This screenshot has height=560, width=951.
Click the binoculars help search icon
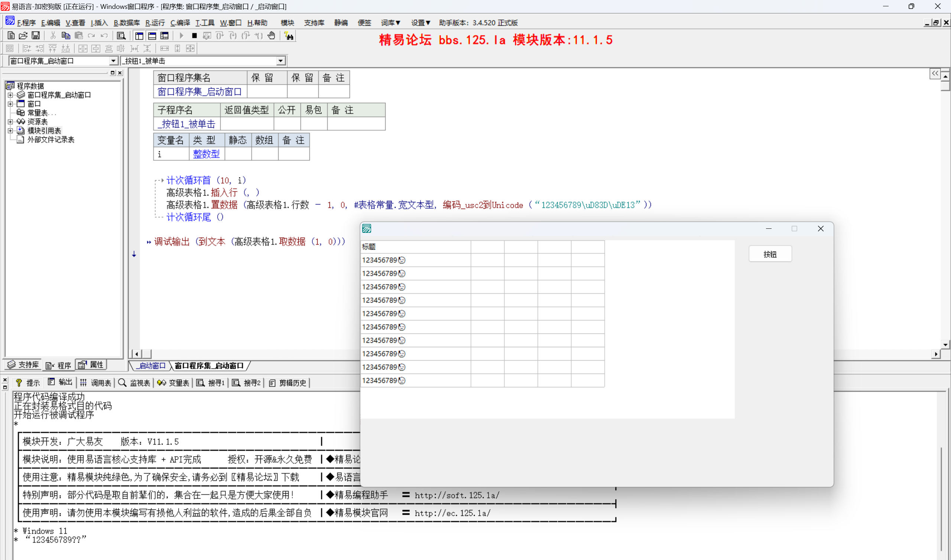(x=289, y=36)
